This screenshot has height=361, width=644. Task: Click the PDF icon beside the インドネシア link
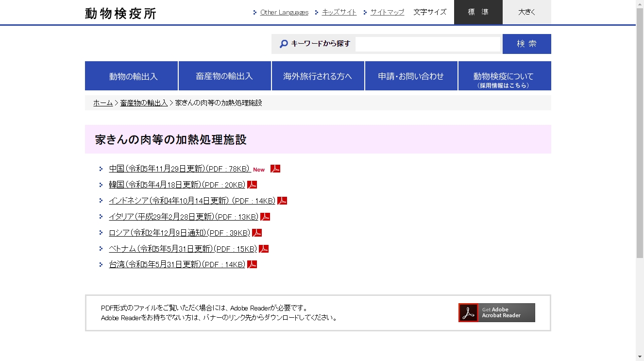pyautogui.click(x=282, y=201)
